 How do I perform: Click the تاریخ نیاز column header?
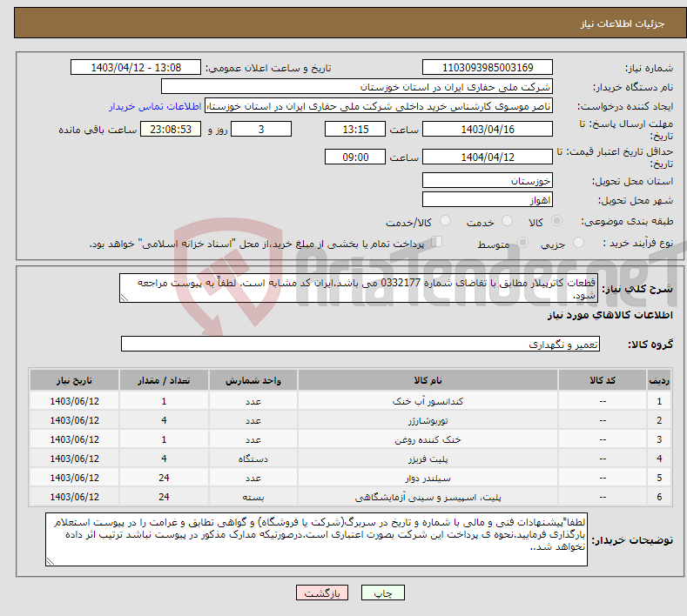[75, 380]
